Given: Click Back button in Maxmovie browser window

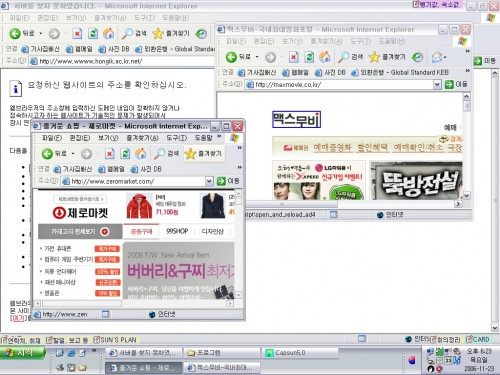Looking at the screenshot, I should point(238,57).
